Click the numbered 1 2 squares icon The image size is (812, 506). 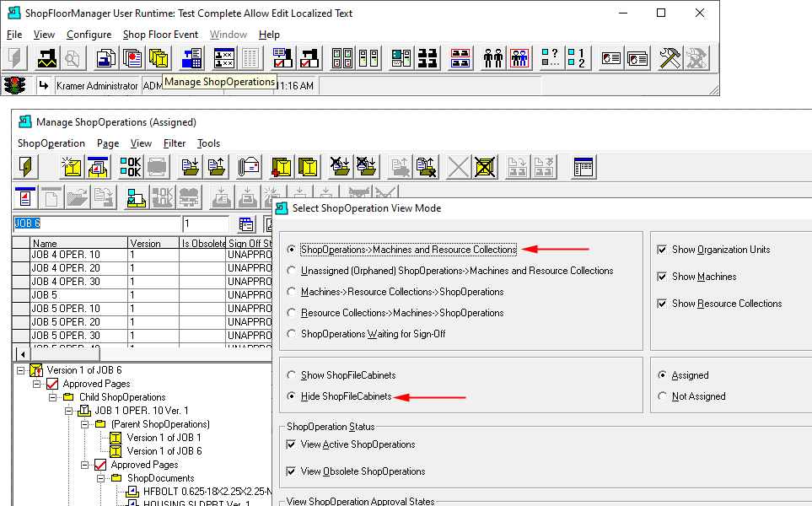(577, 58)
